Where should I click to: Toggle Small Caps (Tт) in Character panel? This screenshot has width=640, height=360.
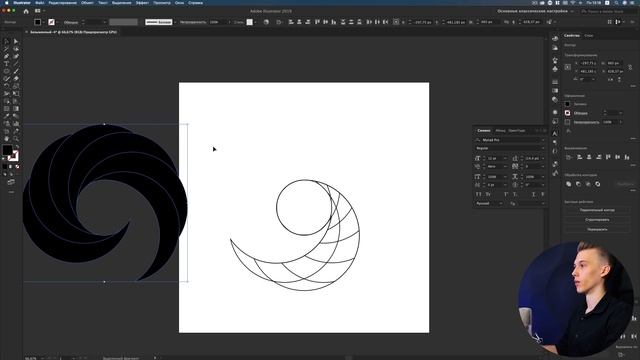coord(488,194)
